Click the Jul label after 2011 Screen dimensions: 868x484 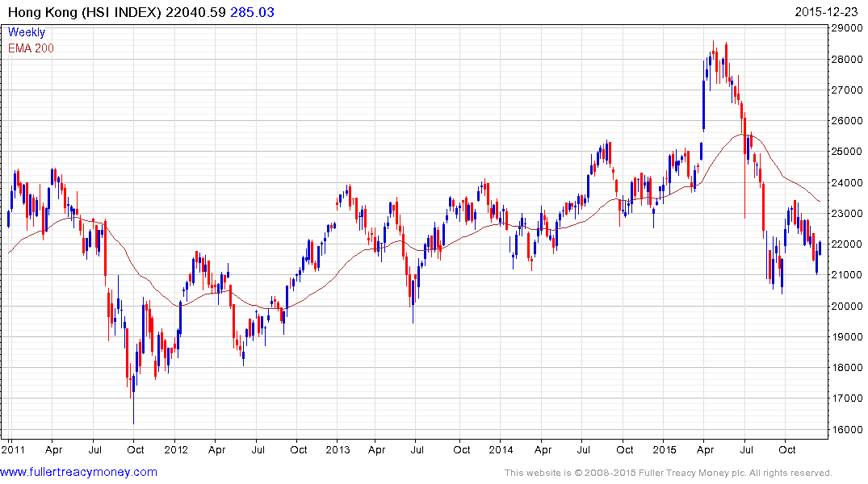(94, 449)
